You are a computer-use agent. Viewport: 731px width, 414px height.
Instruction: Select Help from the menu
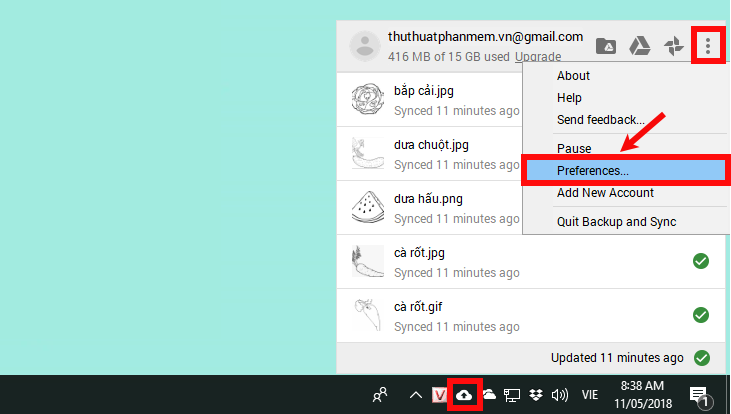pos(569,97)
